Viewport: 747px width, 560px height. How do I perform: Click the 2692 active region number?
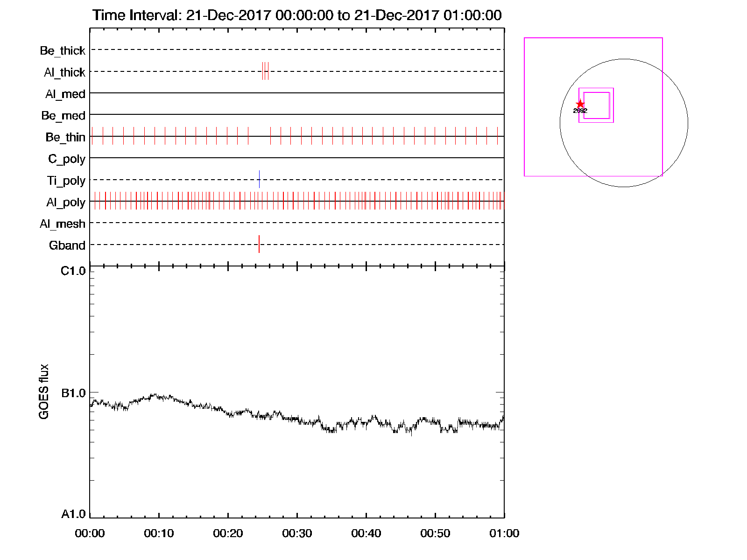click(x=580, y=111)
